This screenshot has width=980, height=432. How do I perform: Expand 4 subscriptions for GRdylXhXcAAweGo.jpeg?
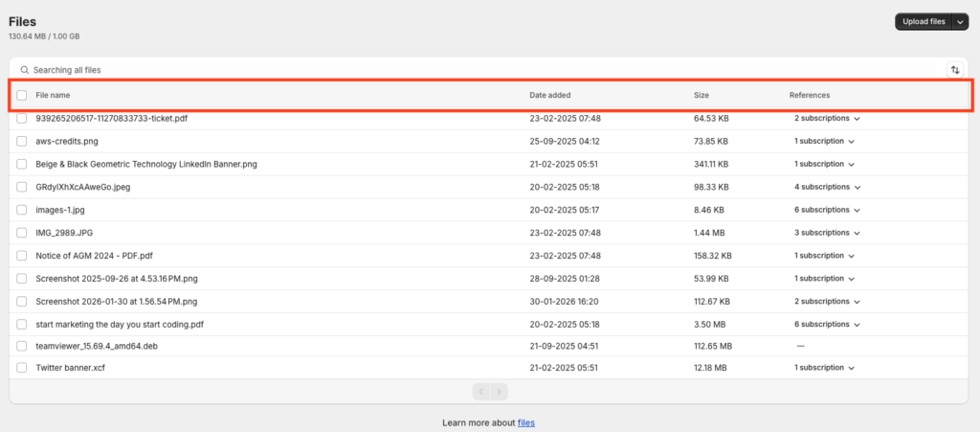point(826,188)
